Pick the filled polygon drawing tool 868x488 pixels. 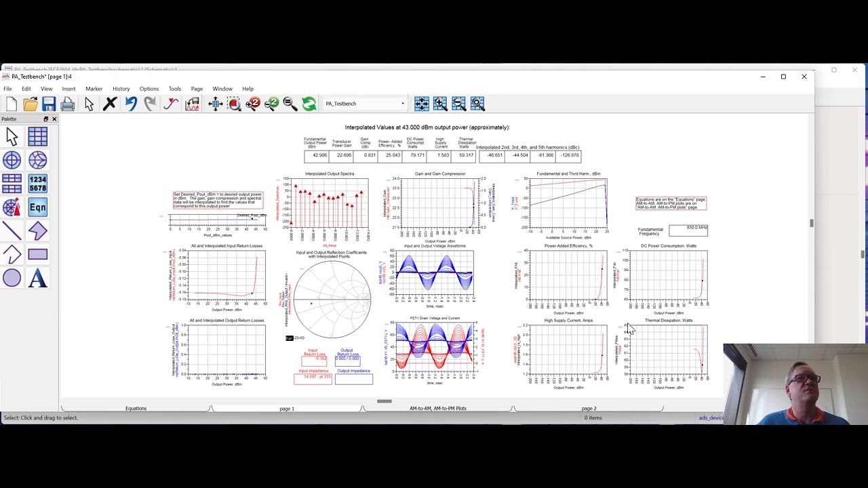(37, 231)
